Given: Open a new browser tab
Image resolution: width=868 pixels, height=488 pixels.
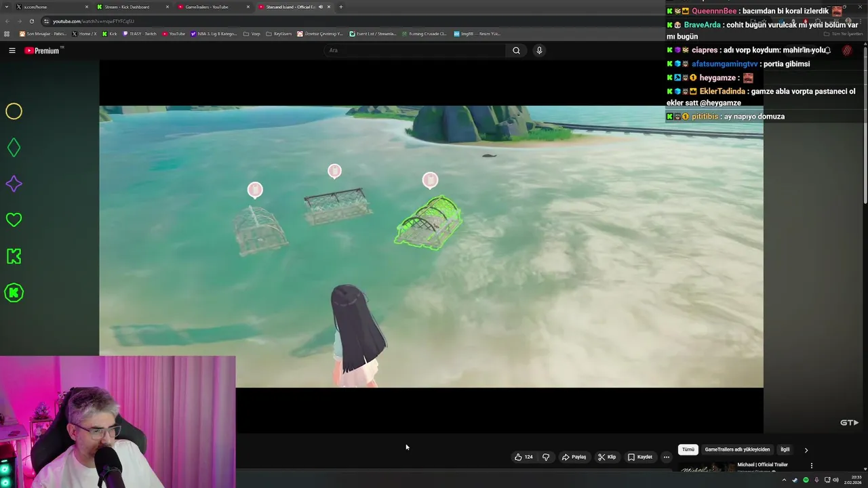Looking at the screenshot, I should click(x=341, y=7).
